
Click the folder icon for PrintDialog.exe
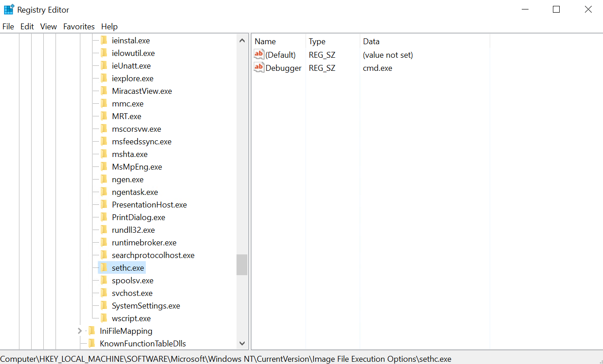(x=104, y=217)
